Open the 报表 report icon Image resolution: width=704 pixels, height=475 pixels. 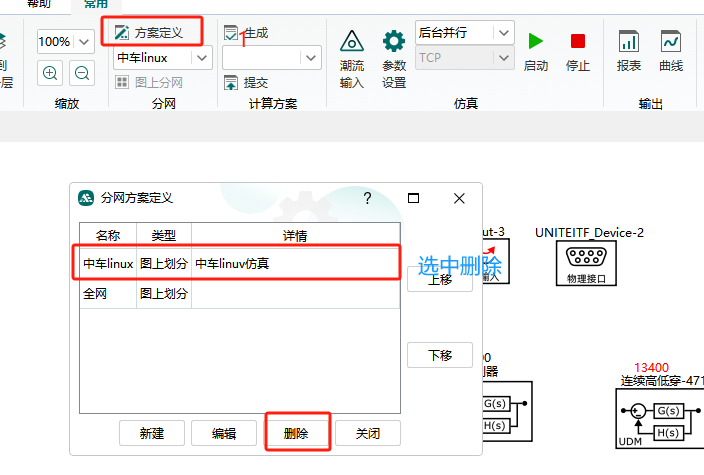click(629, 52)
